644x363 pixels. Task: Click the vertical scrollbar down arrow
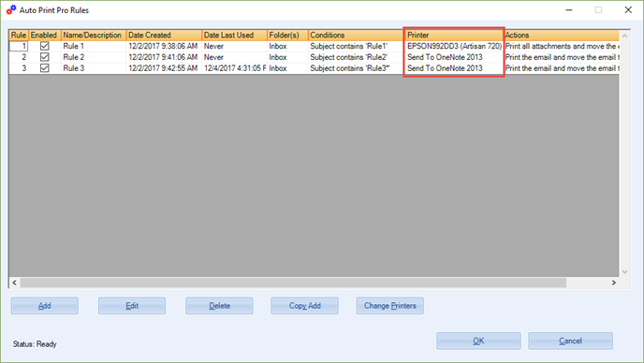tap(624, 271)
